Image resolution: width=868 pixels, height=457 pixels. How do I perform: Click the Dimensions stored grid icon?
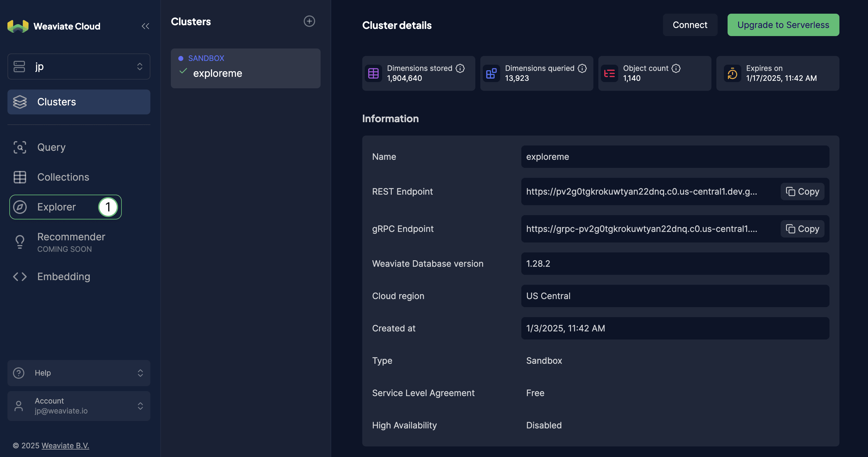tap(373, 73)
